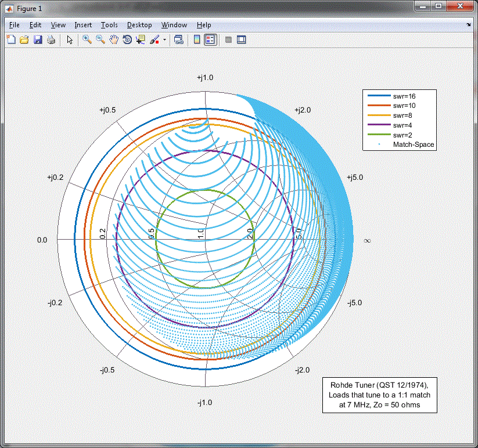Image resolution: width=478 pixels, height=448 pixels.
Task: Toggle the Link Plot feature
Action: [178, 39]
